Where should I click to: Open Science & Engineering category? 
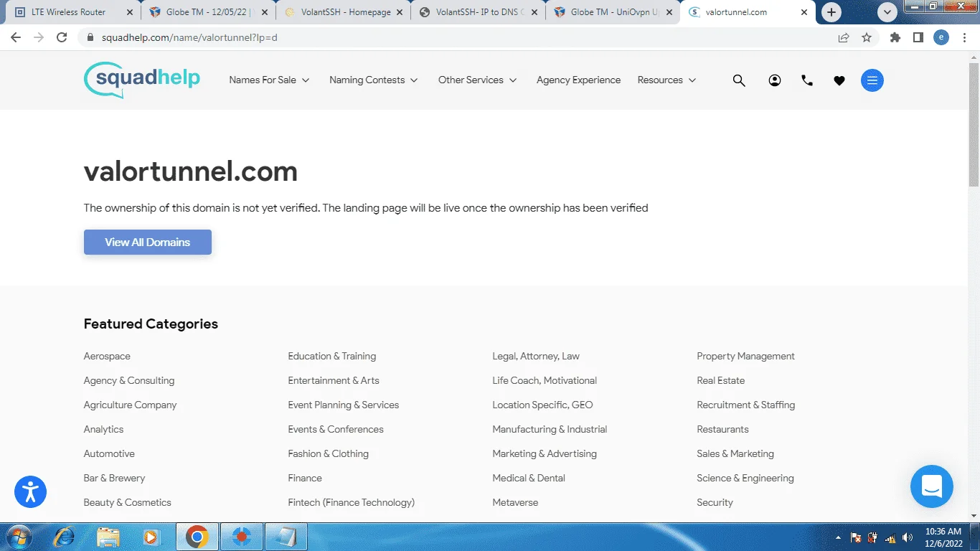coord(745,479)
